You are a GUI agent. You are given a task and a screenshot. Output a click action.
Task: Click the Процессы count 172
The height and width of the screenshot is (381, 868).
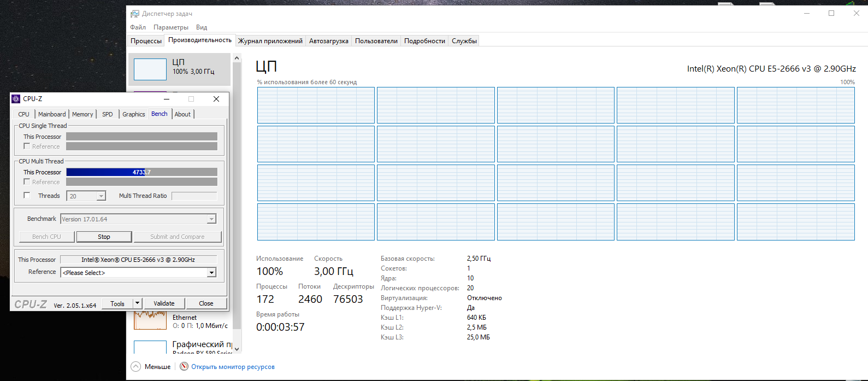(x=265, y=300)
